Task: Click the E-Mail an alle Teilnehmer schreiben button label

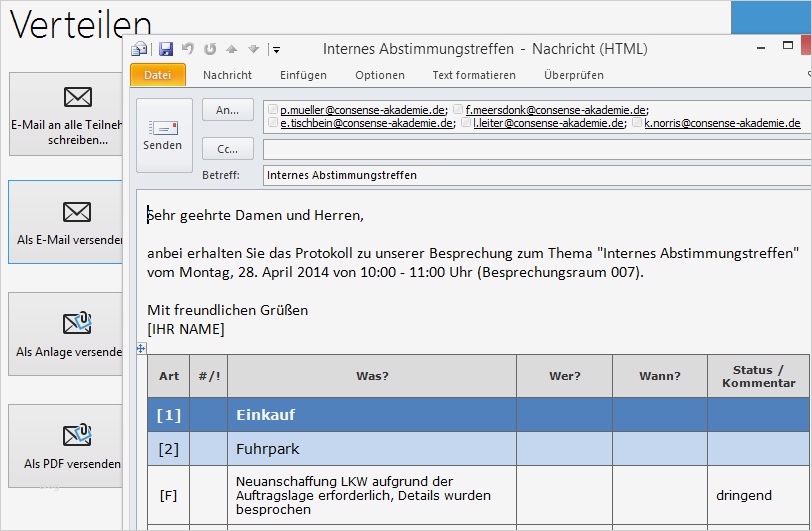Action: coord(66,133)
